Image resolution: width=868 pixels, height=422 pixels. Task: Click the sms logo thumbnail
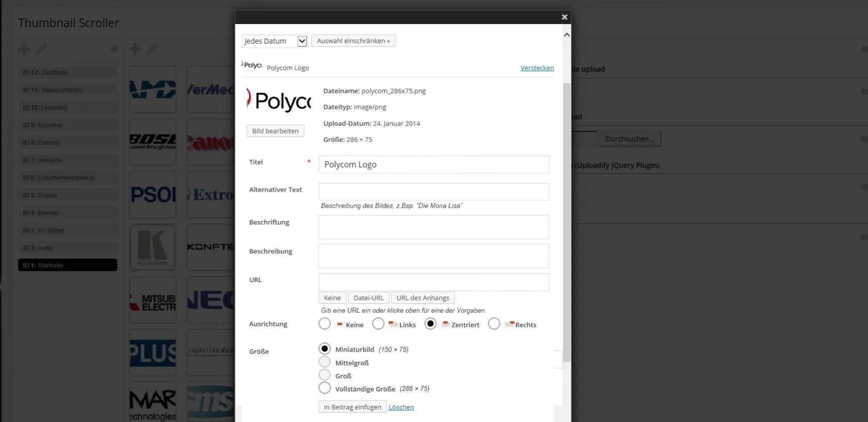[x=211, y=402]
